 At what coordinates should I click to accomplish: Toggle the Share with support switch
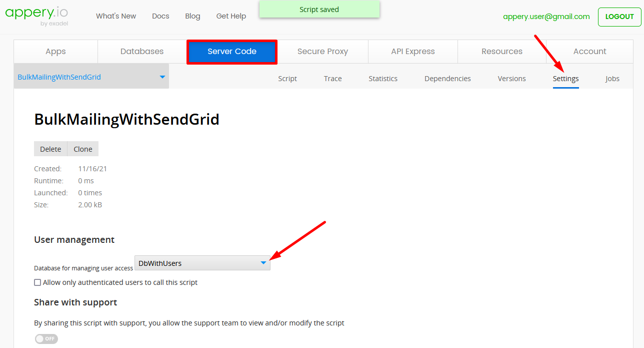(x=46, y=339)
